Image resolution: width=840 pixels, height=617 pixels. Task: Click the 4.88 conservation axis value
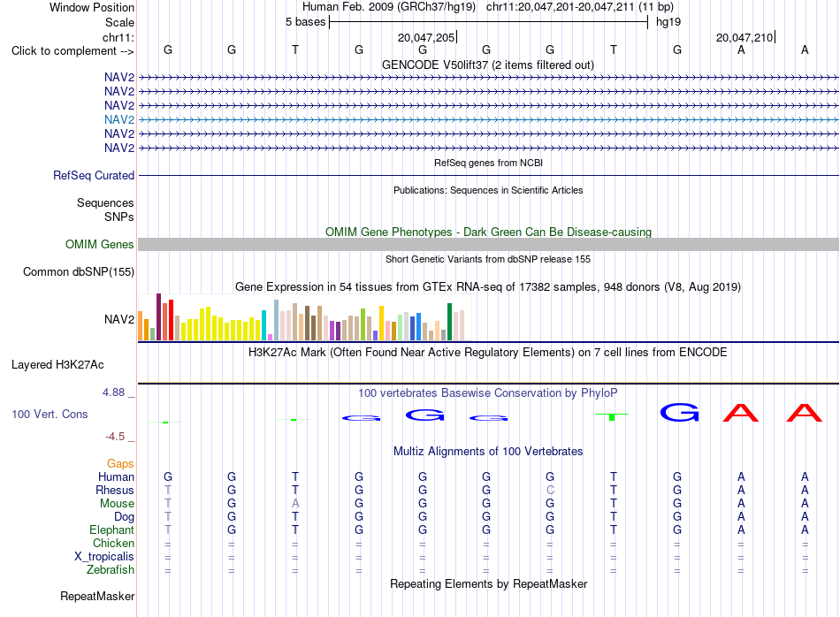pos(113,392)
